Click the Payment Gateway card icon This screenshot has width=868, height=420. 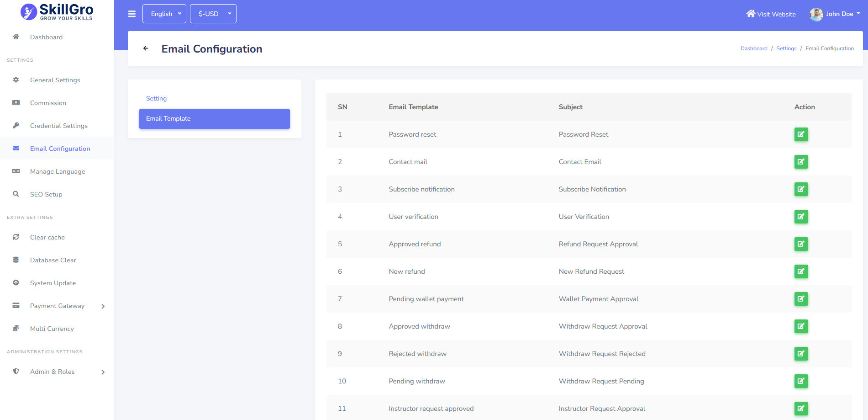tap(16, 305)
